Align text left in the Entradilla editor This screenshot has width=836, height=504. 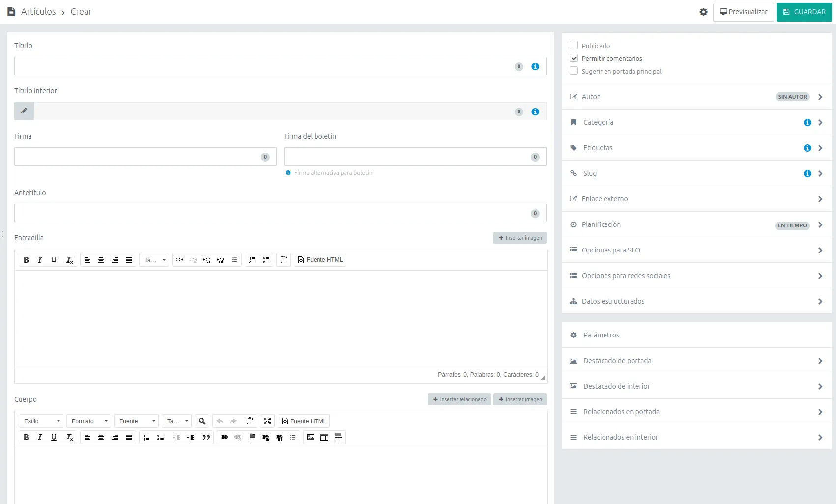coord(87,260)
